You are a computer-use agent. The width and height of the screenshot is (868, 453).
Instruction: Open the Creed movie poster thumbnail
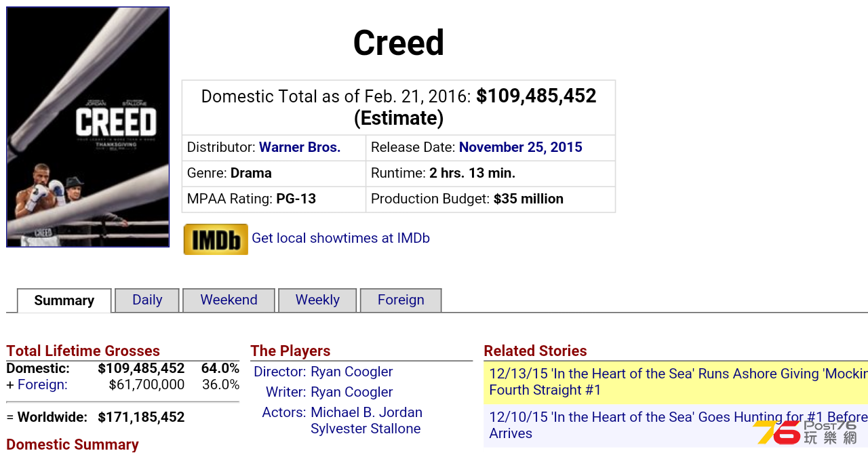[x=87, y=127]
